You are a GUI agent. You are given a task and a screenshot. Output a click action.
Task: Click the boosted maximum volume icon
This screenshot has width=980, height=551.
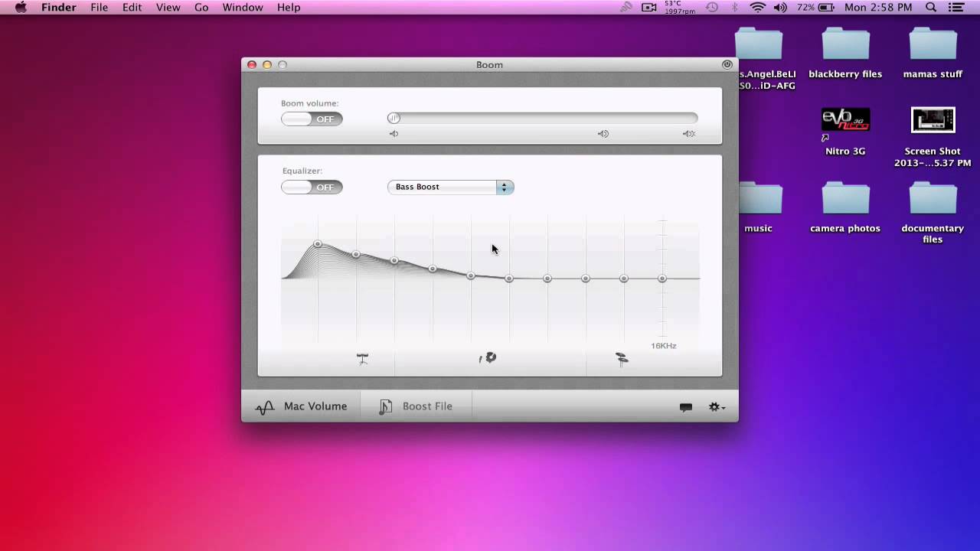coord(689,134)
